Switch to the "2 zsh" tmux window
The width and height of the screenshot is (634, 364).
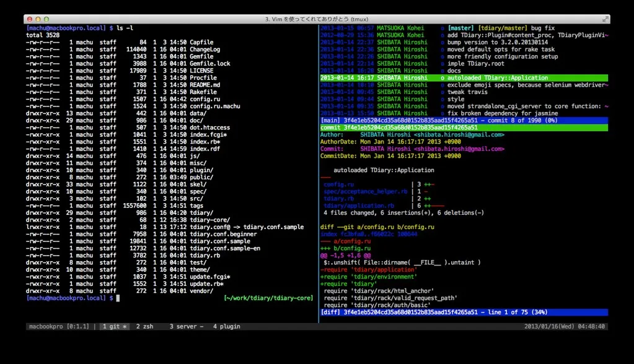144,326
